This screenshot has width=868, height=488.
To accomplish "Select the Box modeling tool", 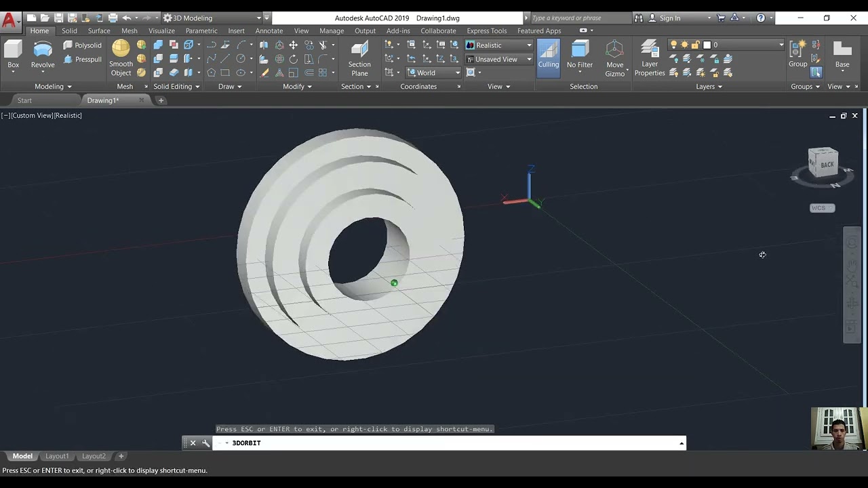I will [13, 56].
